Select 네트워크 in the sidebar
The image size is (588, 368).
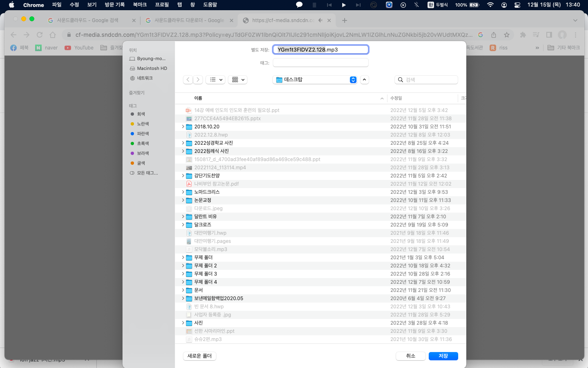(x=142, y=78)
